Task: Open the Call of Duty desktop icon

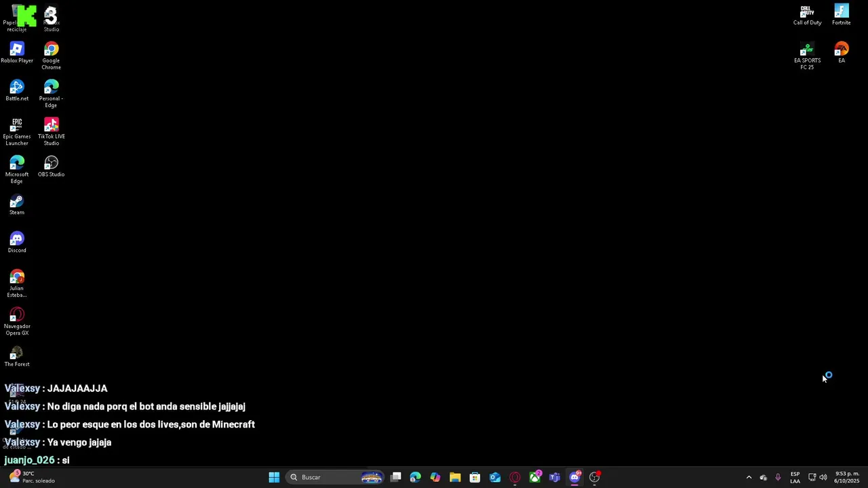Action: (807, 15)
